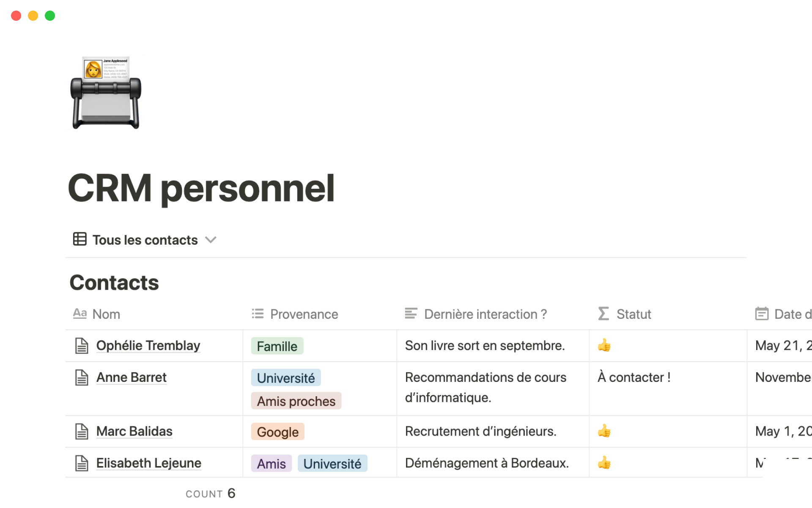Select the orange Google tag
The height and width of the screenshot is (508, 812).
pyautogui.click(x=277, y=432)
